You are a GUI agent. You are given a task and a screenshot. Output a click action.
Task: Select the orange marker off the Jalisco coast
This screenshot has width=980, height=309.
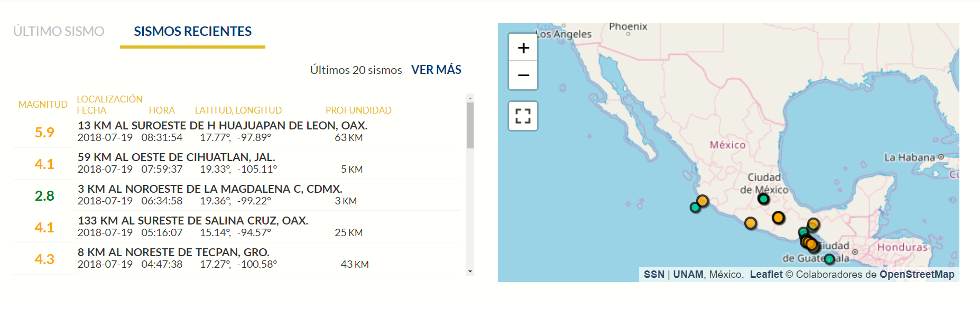click(x=702, y=201)
